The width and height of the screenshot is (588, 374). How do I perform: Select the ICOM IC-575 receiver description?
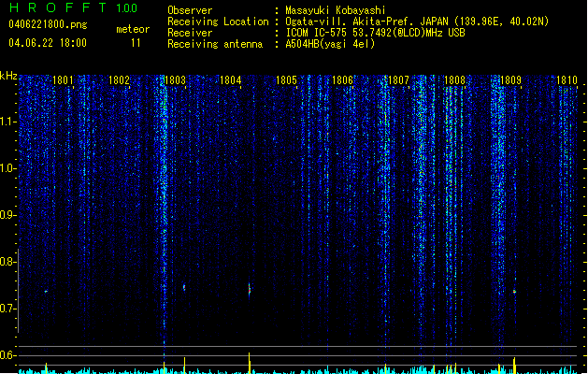[375, 33]
